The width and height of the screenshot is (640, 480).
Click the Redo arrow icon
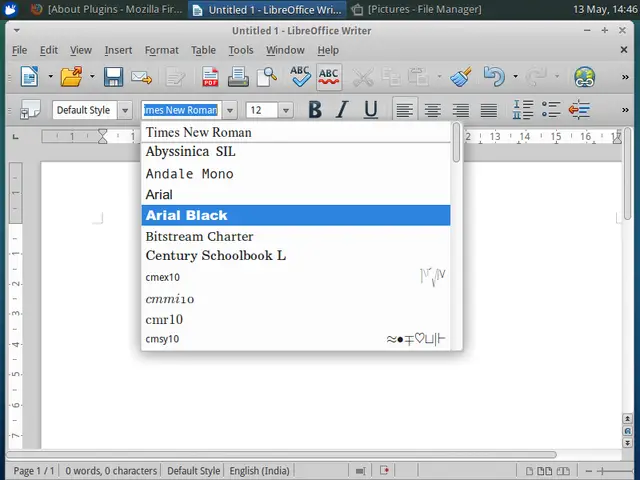536,77
